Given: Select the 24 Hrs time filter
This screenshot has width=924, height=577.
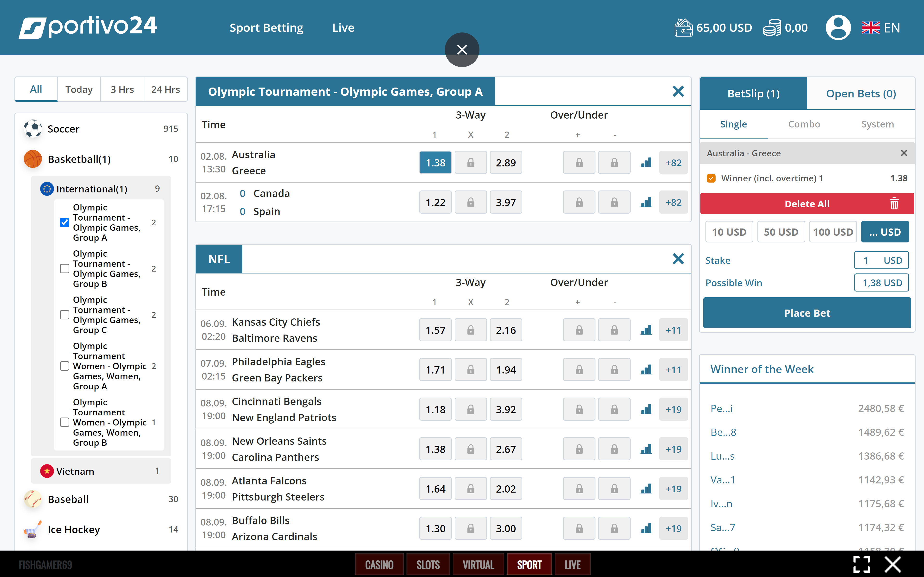Looking at the screenshot, I should (165, 89).
